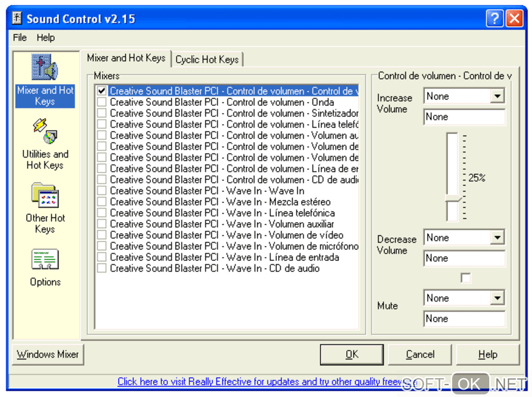Click the Help button at the bottom
The width and height of the screenshot is (532, 397).
click(488, 355)
